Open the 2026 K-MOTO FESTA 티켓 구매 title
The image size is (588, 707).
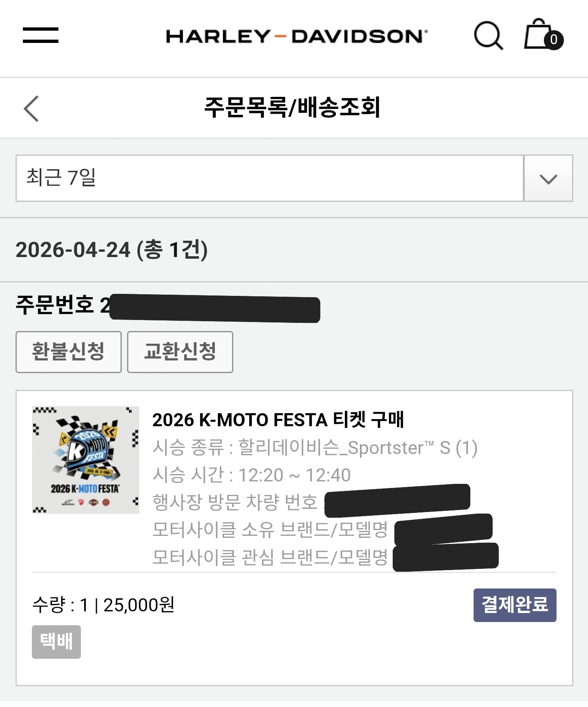click(x=278, y=420)
